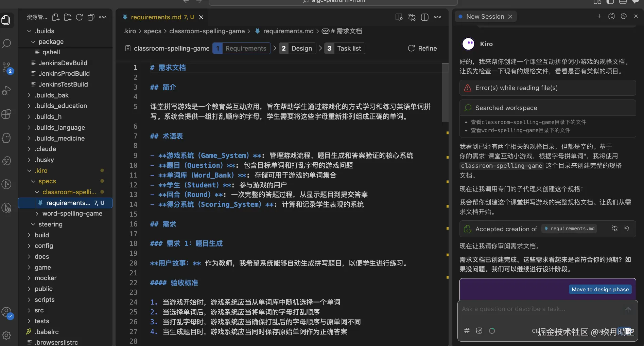Open the Search icon in the activity bar
The image size is (644, 346).
6,43
